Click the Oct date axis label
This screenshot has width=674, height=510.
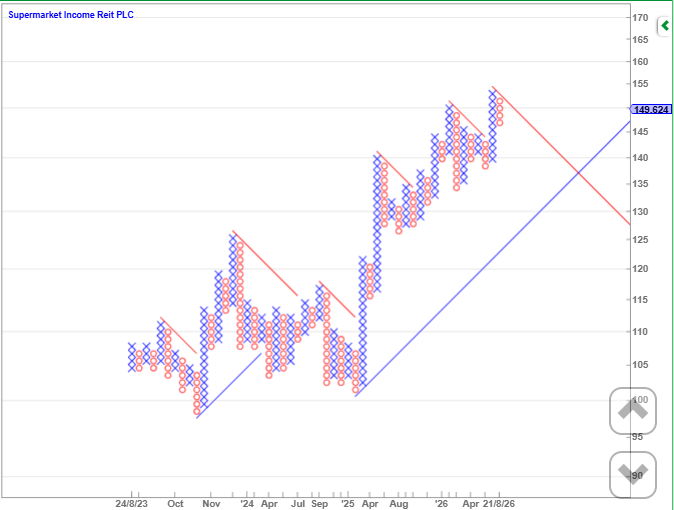[175, 504]
